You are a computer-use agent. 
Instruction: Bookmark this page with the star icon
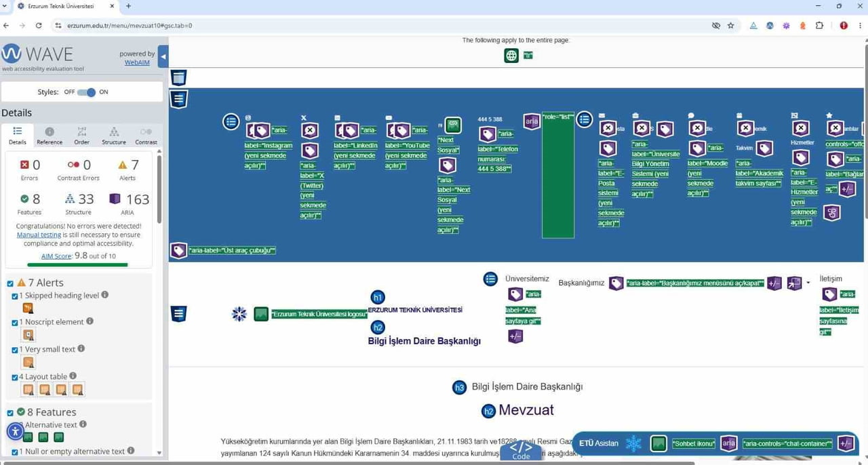coord(730,26)
